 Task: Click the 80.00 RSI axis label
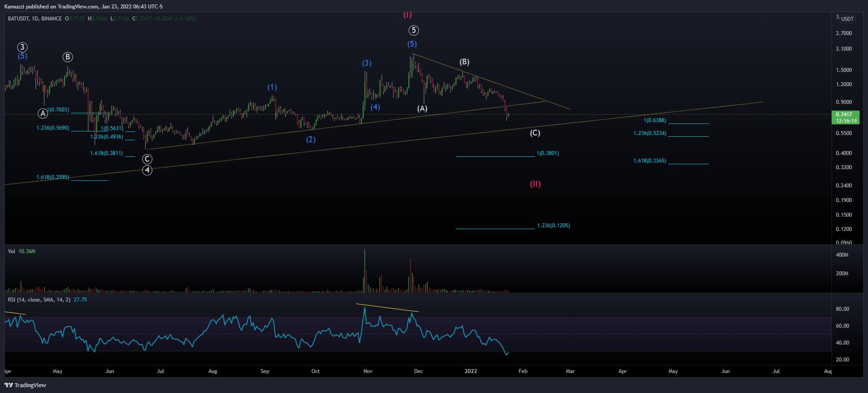pos(843,309)
